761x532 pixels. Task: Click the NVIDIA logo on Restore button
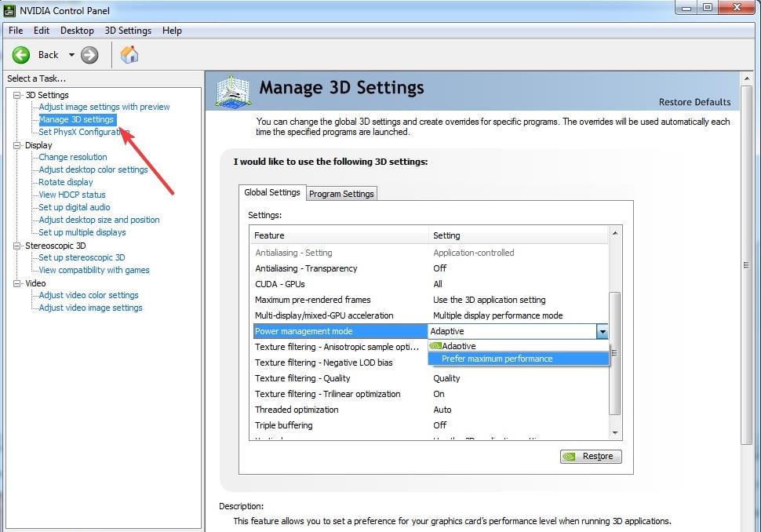pos(569,456)
